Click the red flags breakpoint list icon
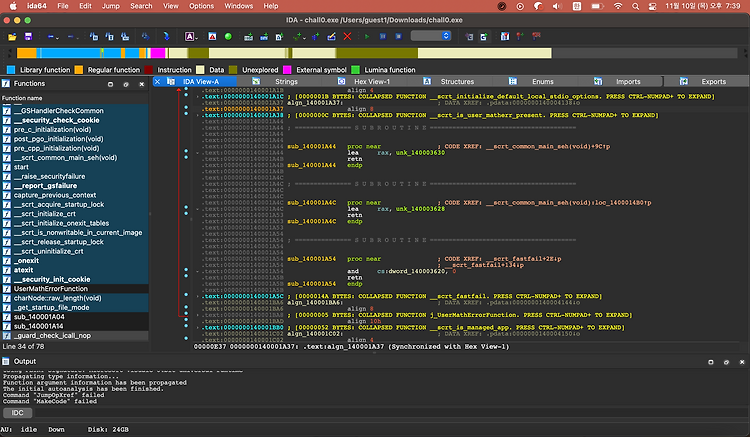This screenshot has height=437, width=750. coord(536,36)
